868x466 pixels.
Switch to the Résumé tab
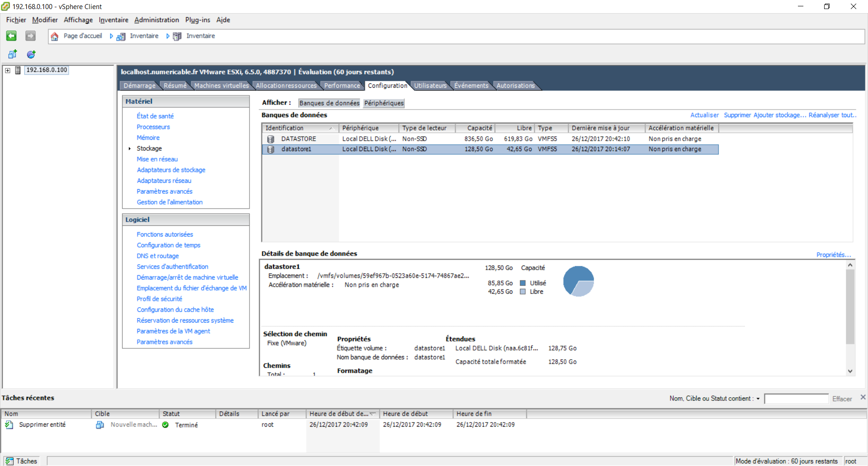point(175,86)
